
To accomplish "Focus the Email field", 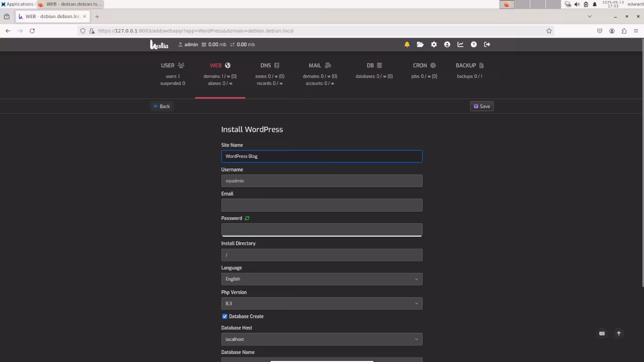I will click(321, 205).
